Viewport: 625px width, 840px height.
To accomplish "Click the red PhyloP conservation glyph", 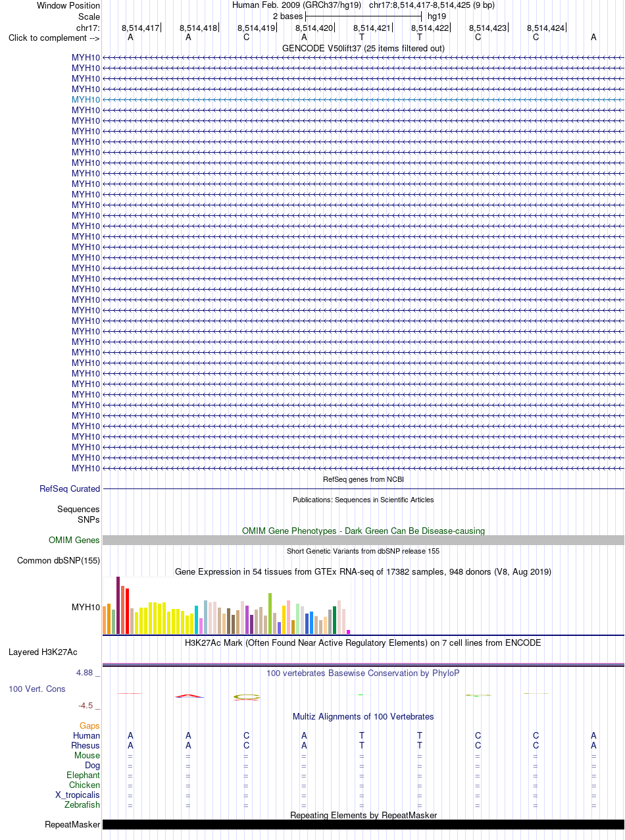I will (189, 696).
